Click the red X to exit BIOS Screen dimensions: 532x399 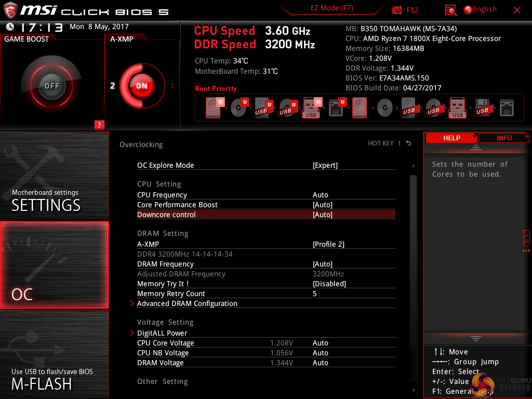517,10
